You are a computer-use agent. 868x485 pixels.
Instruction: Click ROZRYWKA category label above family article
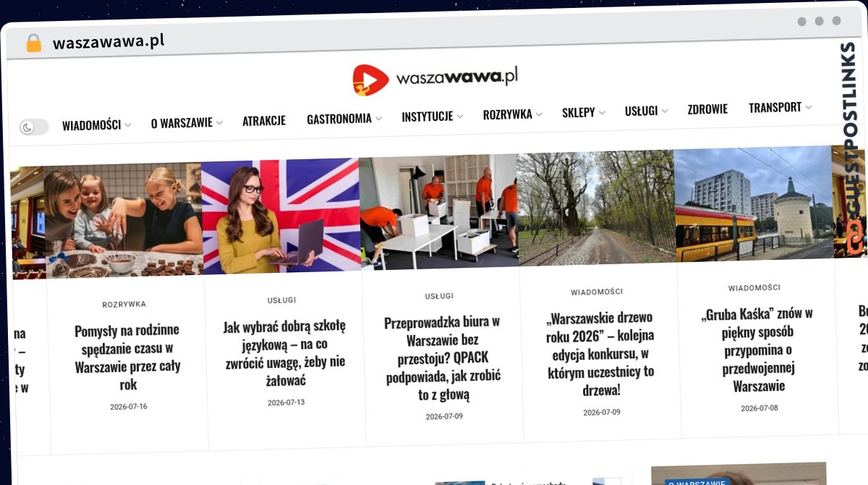click(x=124, y=305)
